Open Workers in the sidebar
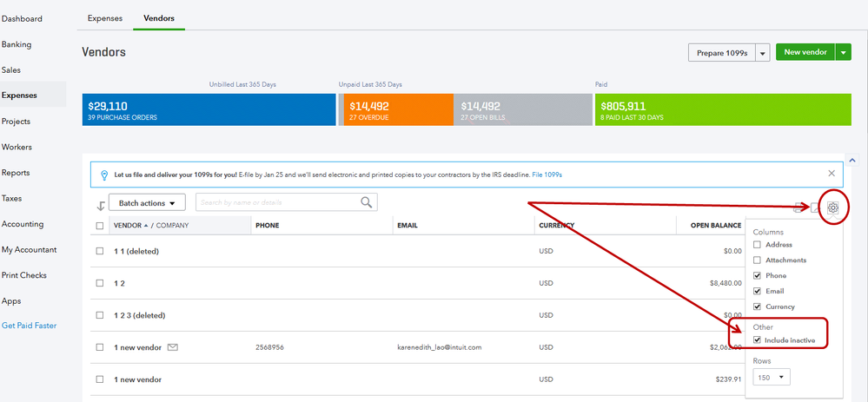The height and width of the screenshot is (402, 868). coord(17,147)
